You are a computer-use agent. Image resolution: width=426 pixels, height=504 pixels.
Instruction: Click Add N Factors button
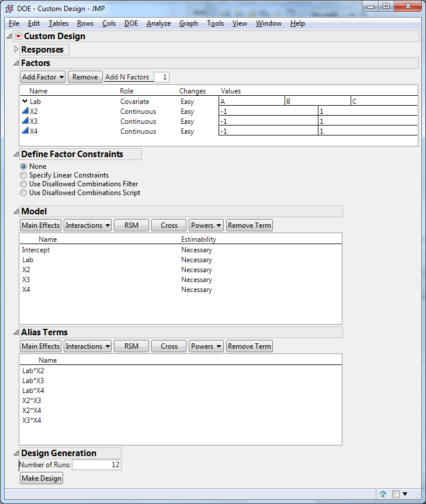(127, 77)
